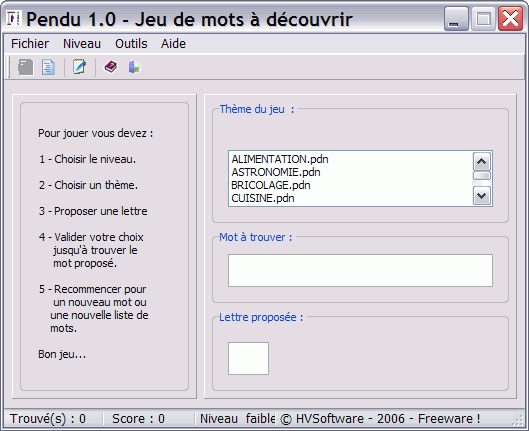Open help via the purple book icon
Viewport: 529px width, 431px height.
point(111,67)
